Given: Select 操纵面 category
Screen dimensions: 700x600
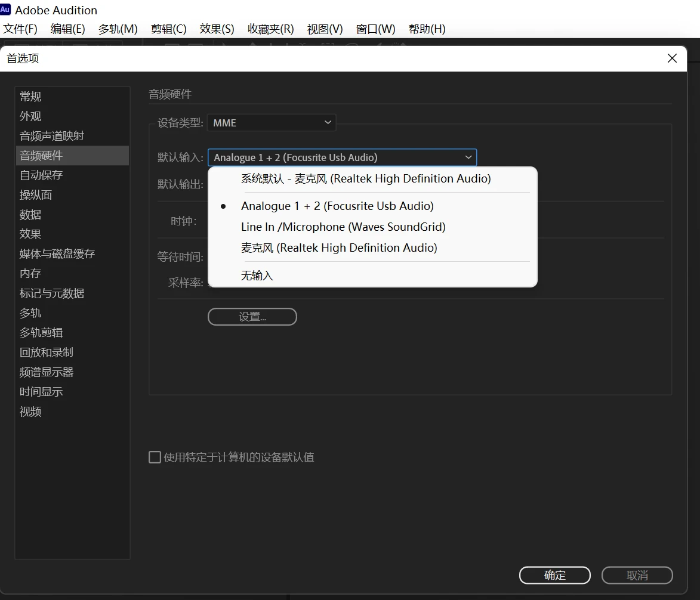Looking at the screenshot, I should (72, 195).
